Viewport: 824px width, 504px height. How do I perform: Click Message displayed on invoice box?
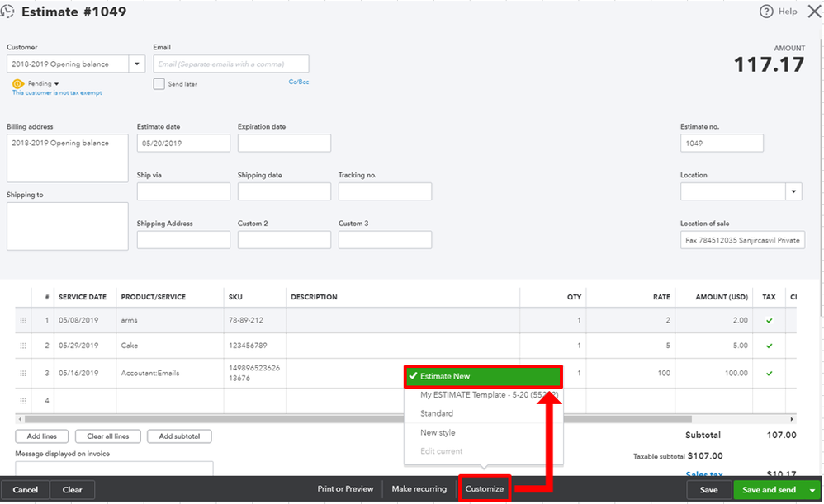(114, 469)
